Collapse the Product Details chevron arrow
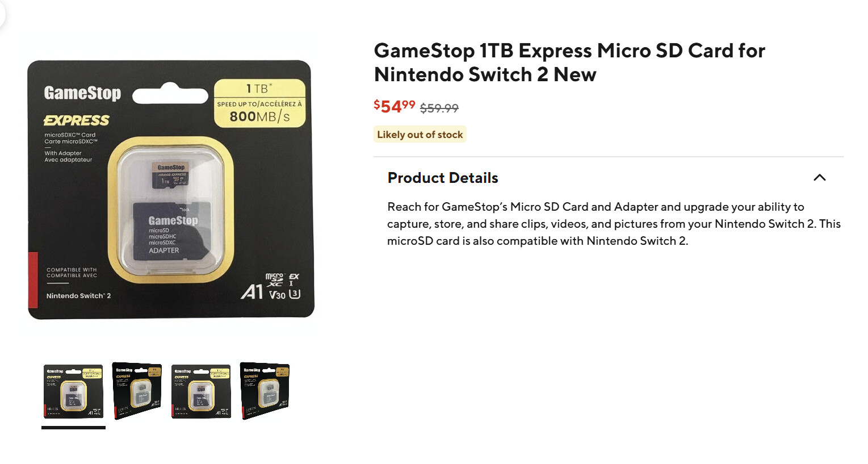 pos(819,178)
